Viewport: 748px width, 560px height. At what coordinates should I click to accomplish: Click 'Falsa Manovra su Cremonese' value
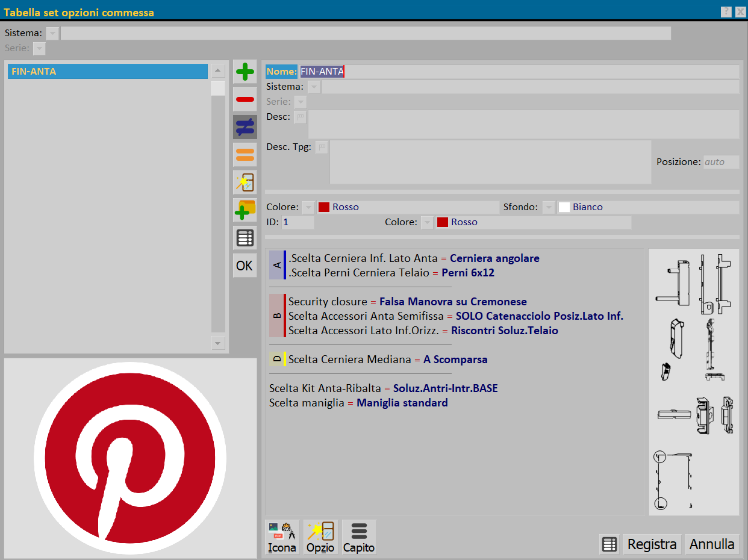pos(453,302)
